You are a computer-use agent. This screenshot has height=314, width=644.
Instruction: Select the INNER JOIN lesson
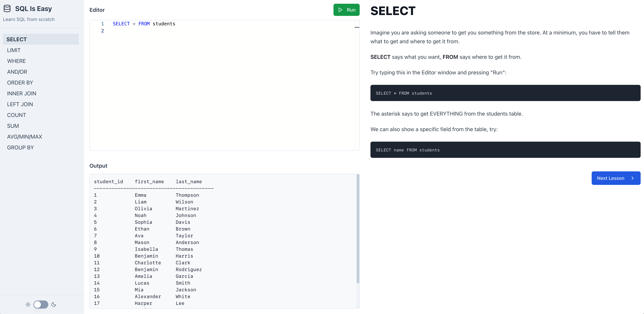click(x=22, y=93)
